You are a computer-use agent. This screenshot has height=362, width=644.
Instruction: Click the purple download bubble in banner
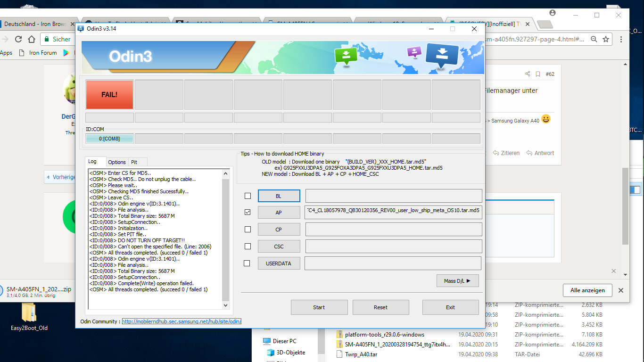pos(414,51)
